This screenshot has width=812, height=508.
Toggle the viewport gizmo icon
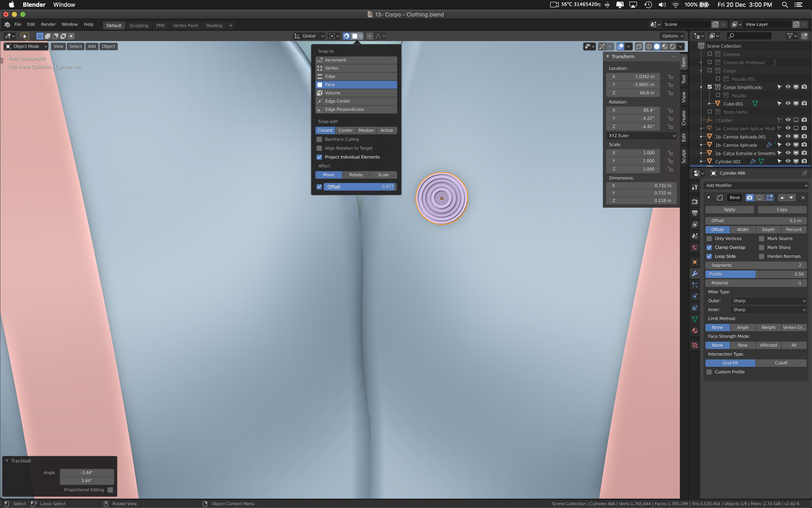602,46
